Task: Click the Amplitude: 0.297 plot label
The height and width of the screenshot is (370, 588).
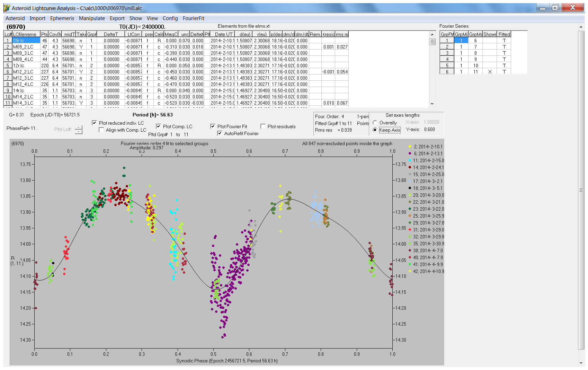Action: pyautogui.click(x=146, y=148)
